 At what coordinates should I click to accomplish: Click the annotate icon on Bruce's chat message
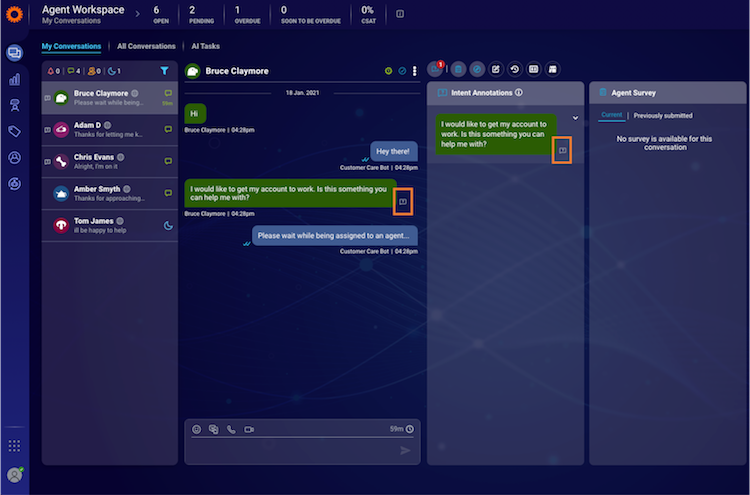[403, 202]
